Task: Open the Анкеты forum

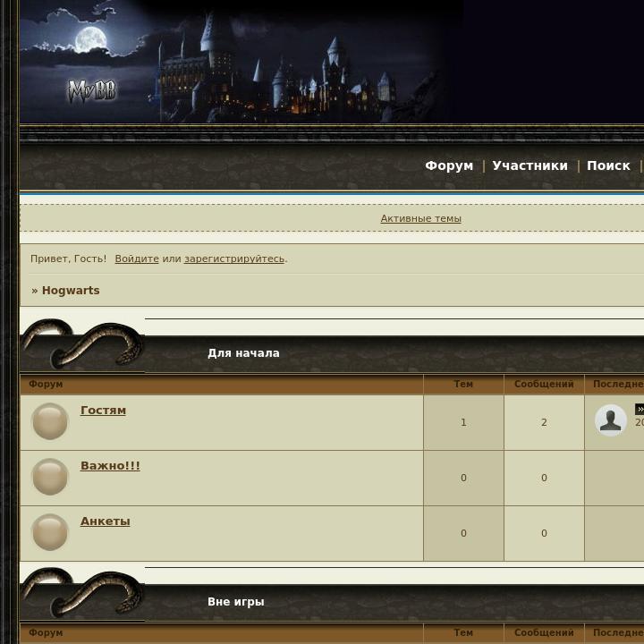Action: click(x=106, y=521)
